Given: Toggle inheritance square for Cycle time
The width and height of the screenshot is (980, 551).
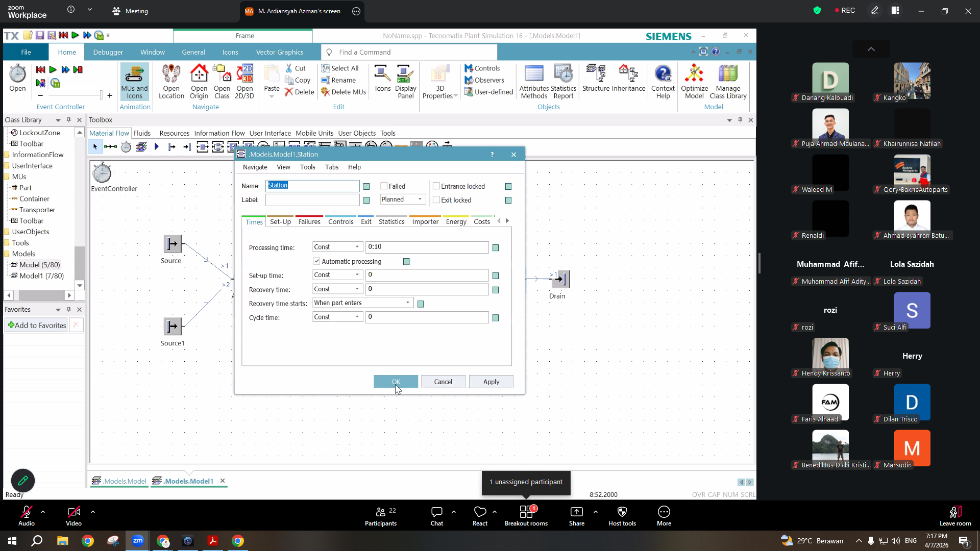Looking at the screenshot, I should pyautogui.click(x=496, y=318).
